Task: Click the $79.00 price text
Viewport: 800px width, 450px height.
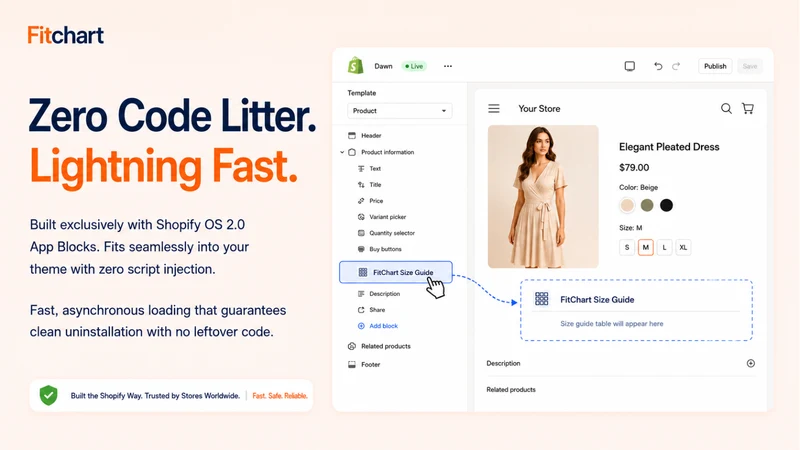Action: coord(634,167)
